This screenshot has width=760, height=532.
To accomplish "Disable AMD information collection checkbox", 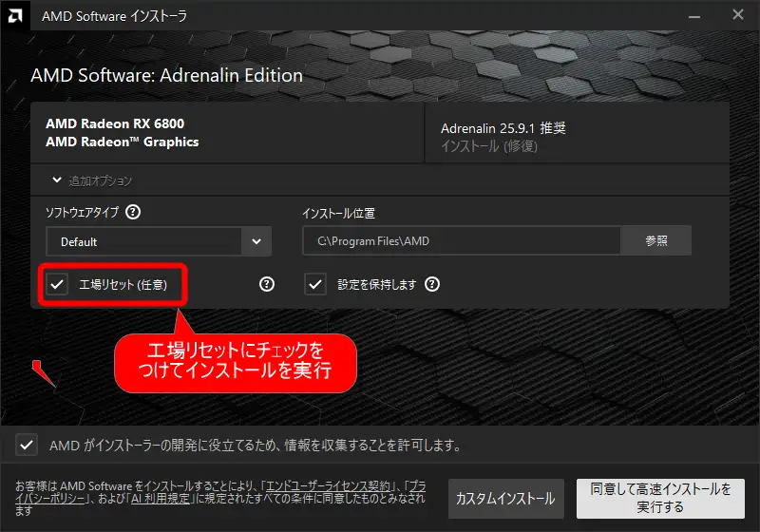I will [x=28, y=445].
